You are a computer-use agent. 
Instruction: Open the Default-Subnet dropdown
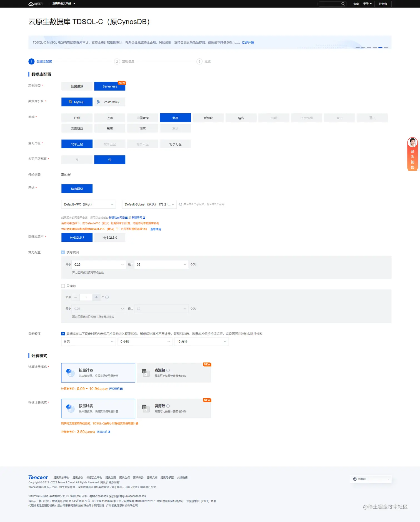pyautogui.click(x=149, y=204)
